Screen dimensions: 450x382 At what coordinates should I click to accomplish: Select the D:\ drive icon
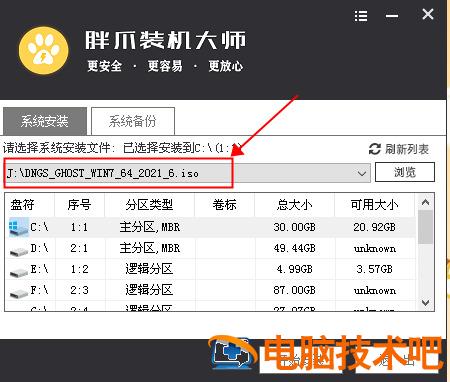click(19, 251)
